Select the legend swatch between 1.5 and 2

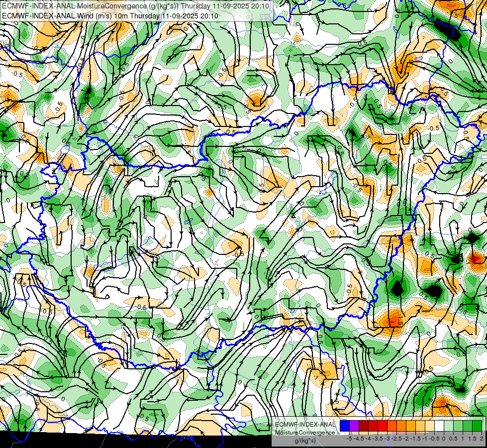point(477,426)
